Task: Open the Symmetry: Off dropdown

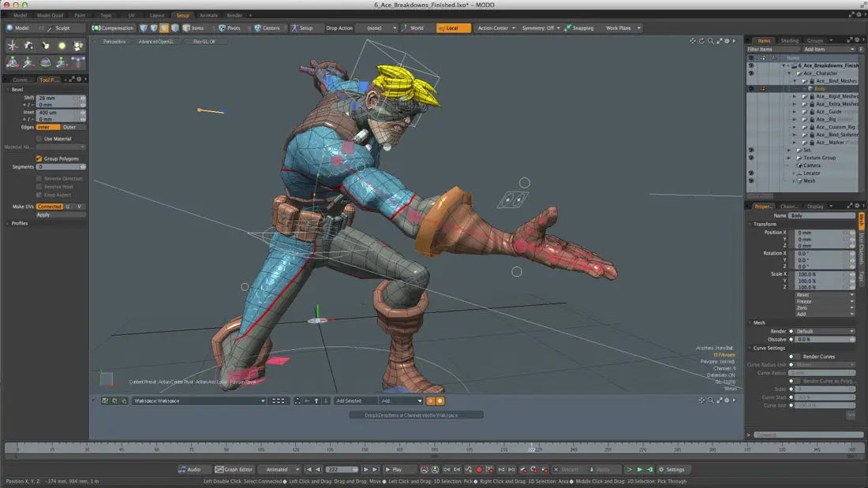Action: click(541, 28)
